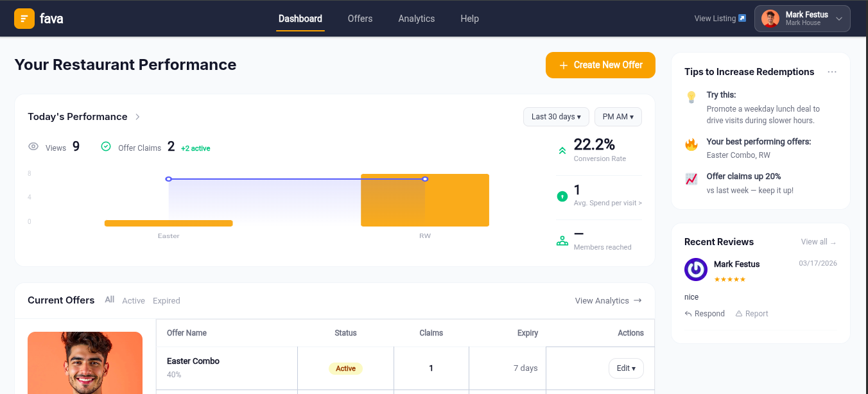Viewport: 868px width, 394px height.
Task: Click the Easter Combo offer name
Action: pos(193,361)
